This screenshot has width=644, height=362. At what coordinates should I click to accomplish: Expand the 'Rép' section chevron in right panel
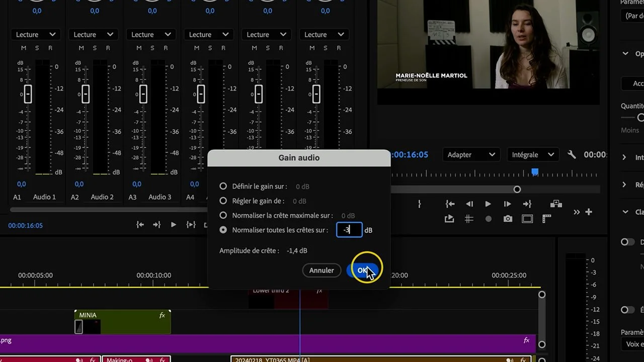(x=624, y=185)
